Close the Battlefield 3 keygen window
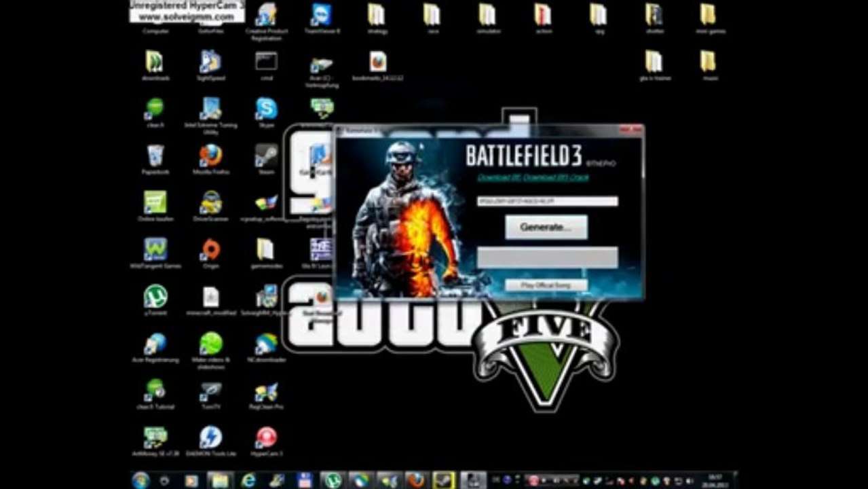Screen dimensions: 868x489 click(632, 128)
